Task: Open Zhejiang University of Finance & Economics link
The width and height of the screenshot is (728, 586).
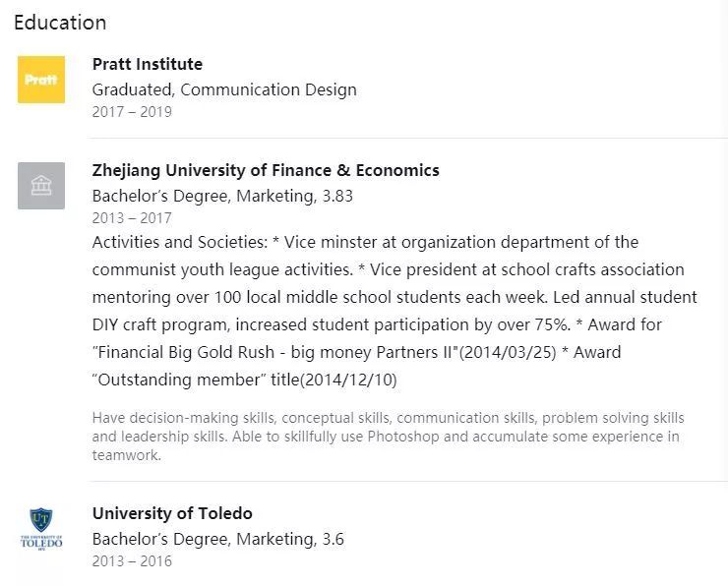Action: coord(266,170)
